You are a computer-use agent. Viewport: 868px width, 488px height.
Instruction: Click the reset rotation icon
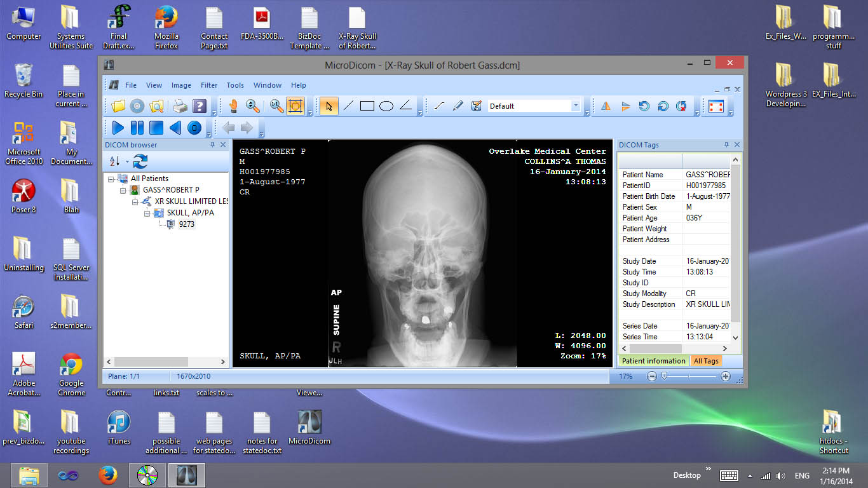(x=682, y=106)
